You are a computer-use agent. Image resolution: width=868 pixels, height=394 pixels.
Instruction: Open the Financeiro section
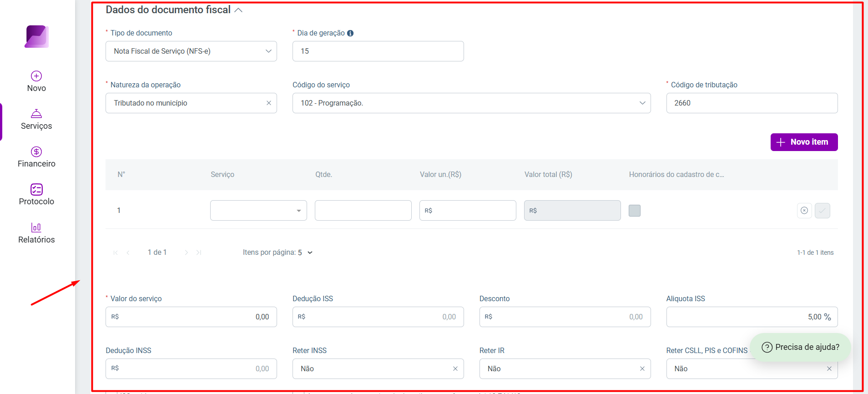(36, 157)
